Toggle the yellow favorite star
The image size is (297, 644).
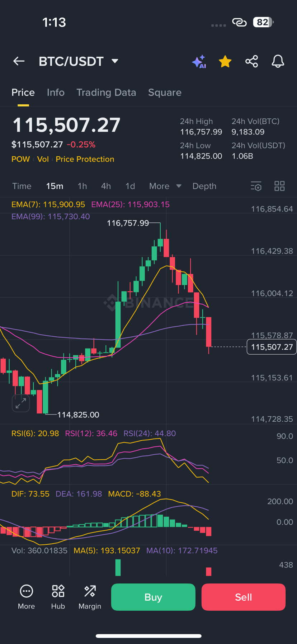click(225, 61)
